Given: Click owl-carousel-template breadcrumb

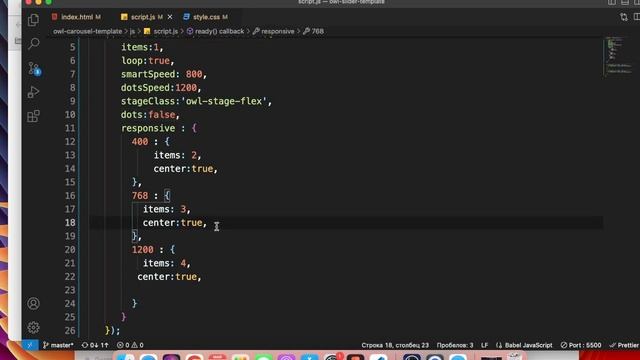Looking at the screenshot, I should pyautogui.click(x=87, y=31).
